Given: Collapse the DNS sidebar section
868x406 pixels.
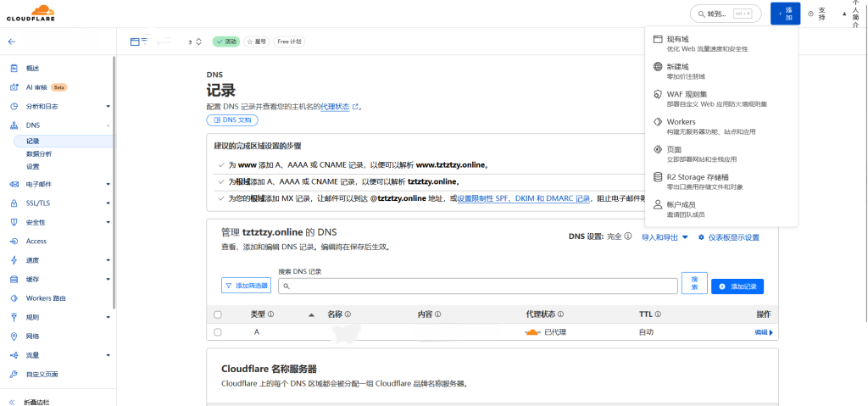Looking at the screenshot, I should [x=108, y=125].
